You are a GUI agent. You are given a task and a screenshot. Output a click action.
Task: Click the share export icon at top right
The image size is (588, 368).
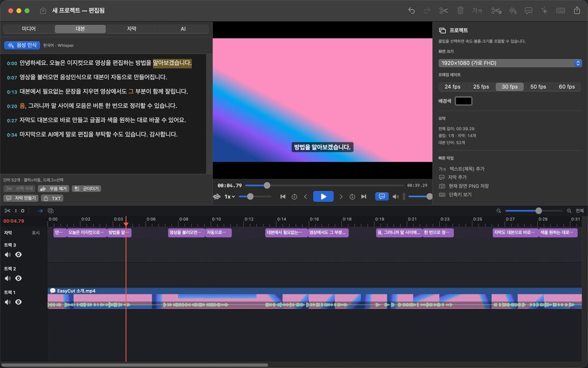click(576, 10)
